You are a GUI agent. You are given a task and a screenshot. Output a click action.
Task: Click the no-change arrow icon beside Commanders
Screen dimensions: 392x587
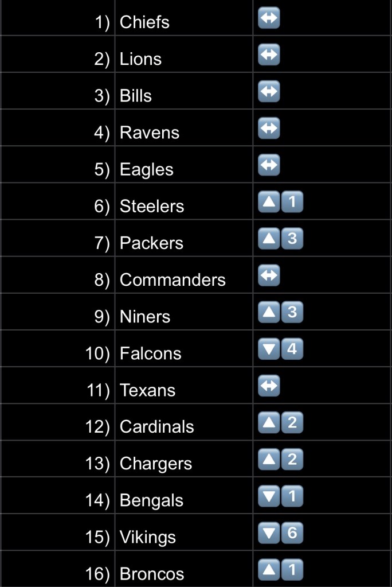tap(269, 275)
